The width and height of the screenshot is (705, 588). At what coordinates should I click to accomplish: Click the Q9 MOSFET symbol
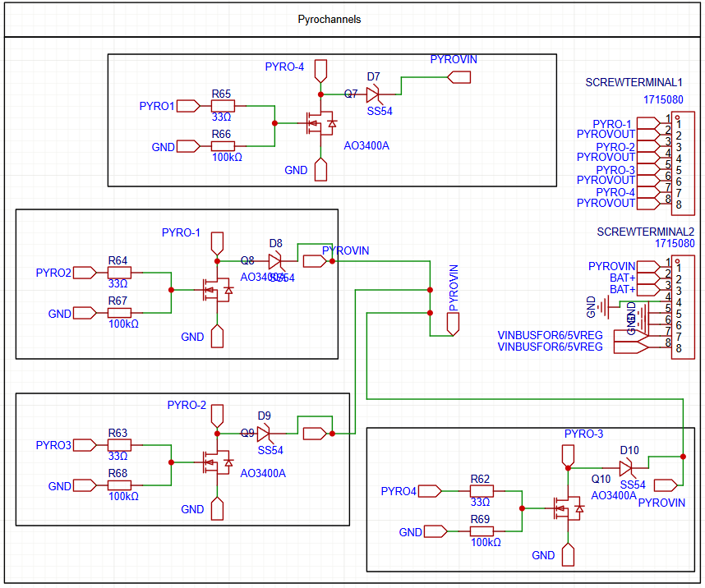(x=214, y=463)
